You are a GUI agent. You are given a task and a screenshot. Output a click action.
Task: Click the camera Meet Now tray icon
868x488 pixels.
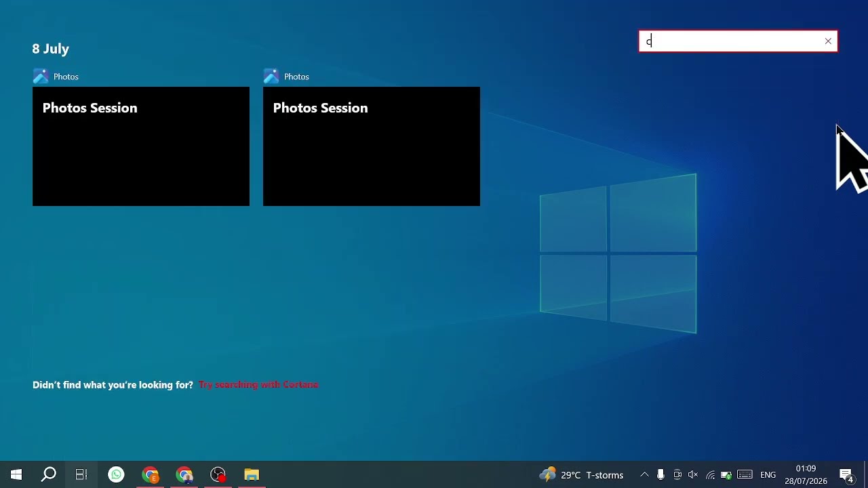pos(677,474)
